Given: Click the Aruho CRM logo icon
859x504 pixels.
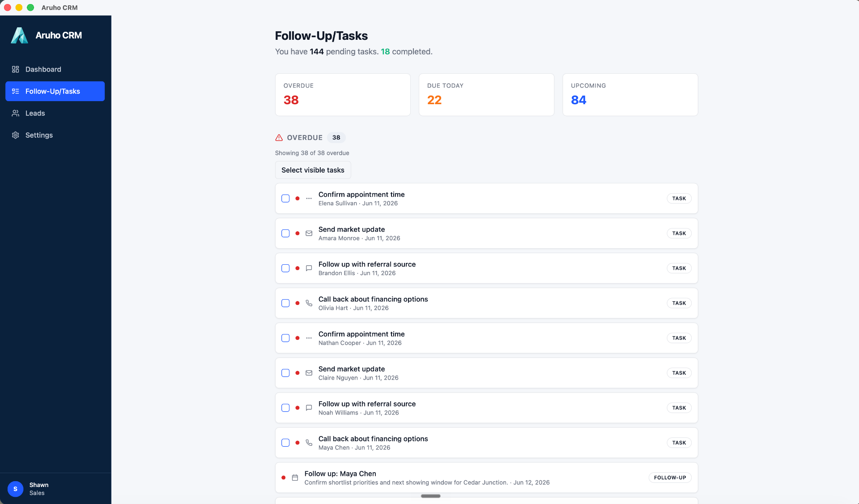Looking at the screenshot, I should click(19, 35).
